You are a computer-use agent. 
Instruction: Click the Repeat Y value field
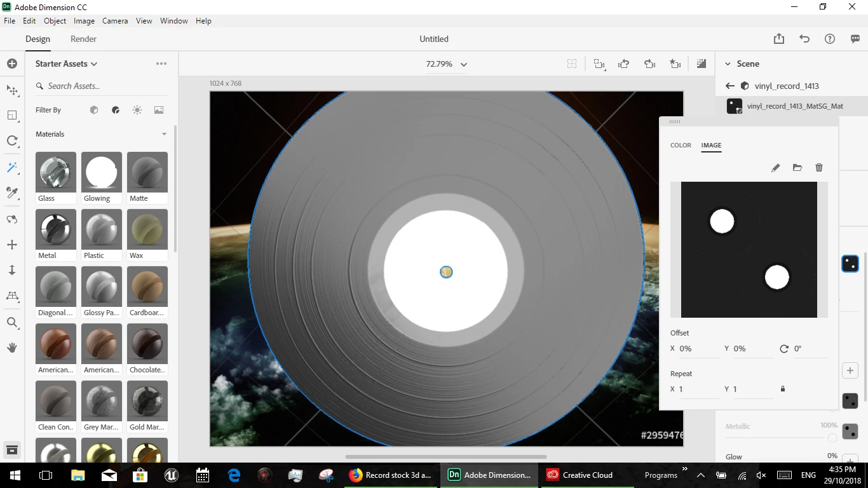(x=752, y=389)
